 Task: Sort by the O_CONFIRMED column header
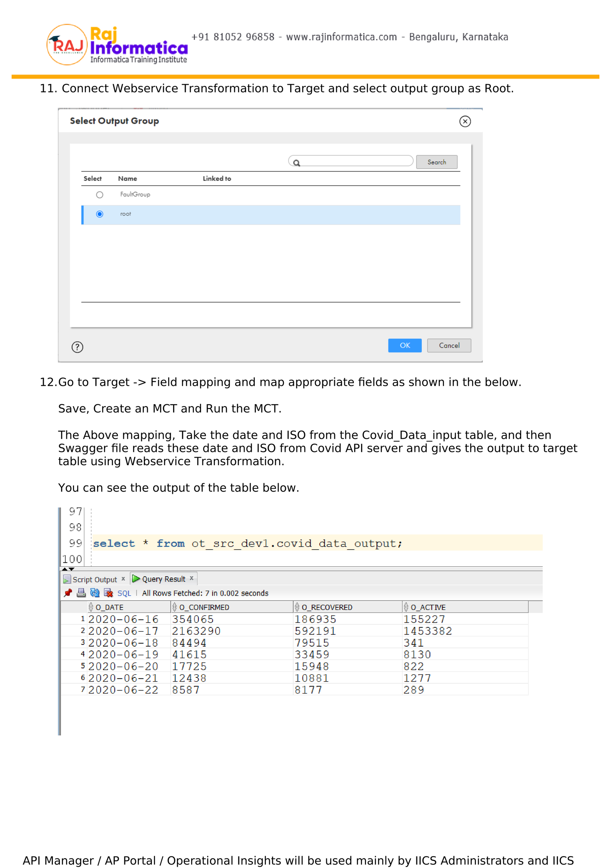(x=204, y=607)
